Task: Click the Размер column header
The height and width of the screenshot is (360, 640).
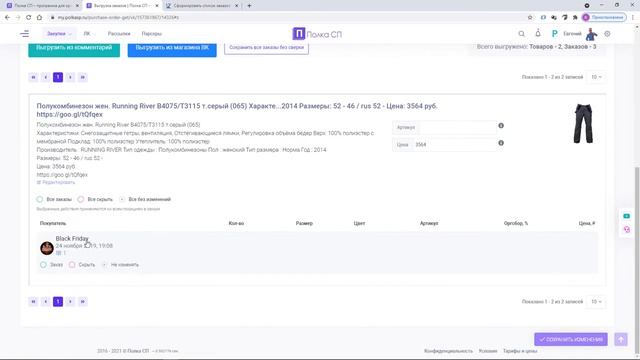Action: (x=304, y=223)
